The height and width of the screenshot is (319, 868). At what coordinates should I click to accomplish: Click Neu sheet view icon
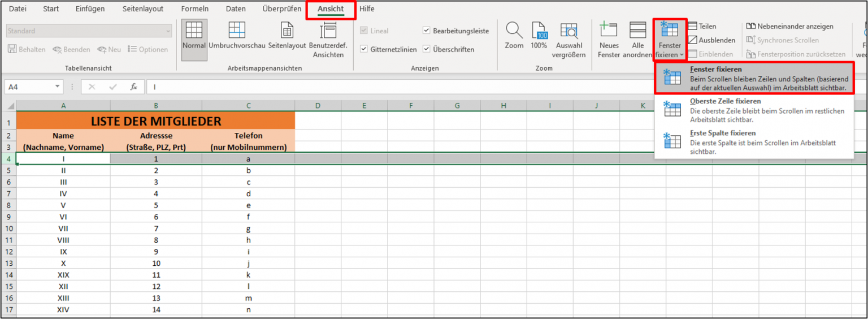coord(109,49)
